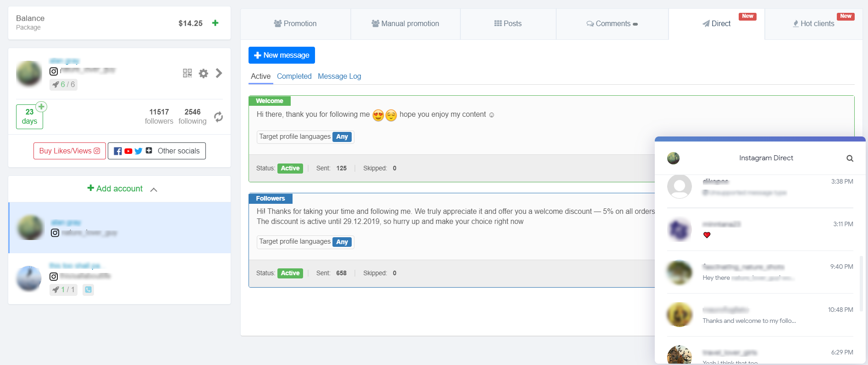
Task: Open the QR code icon for the first account
Action: pyautogui.click(x=187, y=73)
